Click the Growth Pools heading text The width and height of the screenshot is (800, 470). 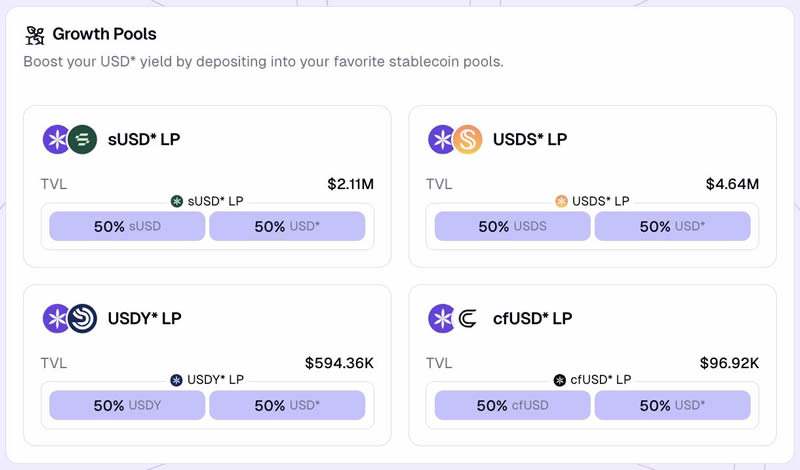click(104, 35)
